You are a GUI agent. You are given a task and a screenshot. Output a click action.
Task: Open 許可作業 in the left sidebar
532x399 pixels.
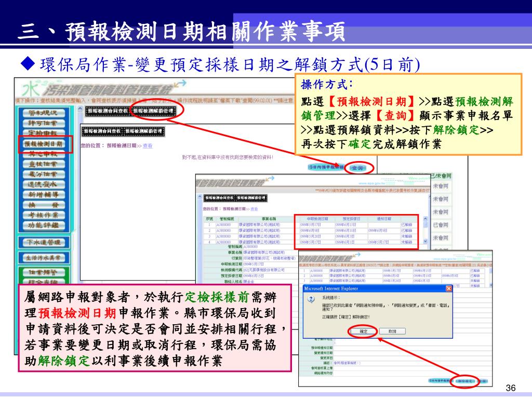click(x=43, y=123)
